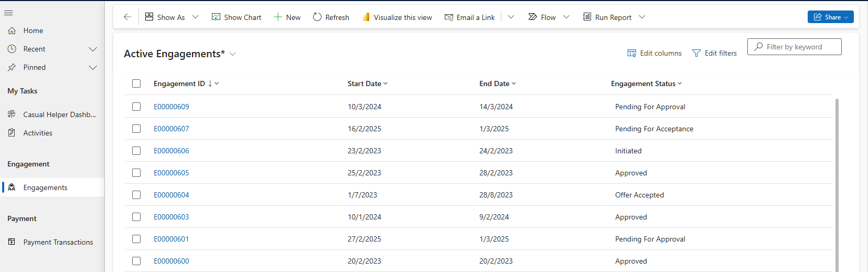Toggle the select-all header checkbox

click(x=136, y=83)
